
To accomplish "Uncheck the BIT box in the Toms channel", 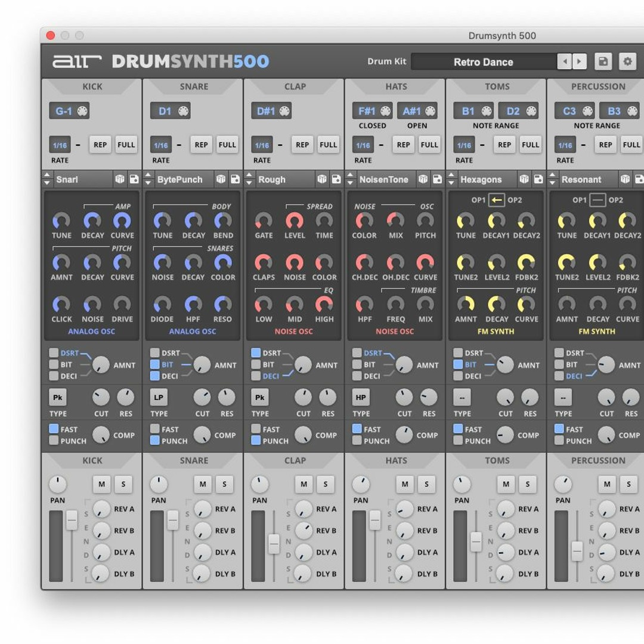I will [x=458, y=364].
